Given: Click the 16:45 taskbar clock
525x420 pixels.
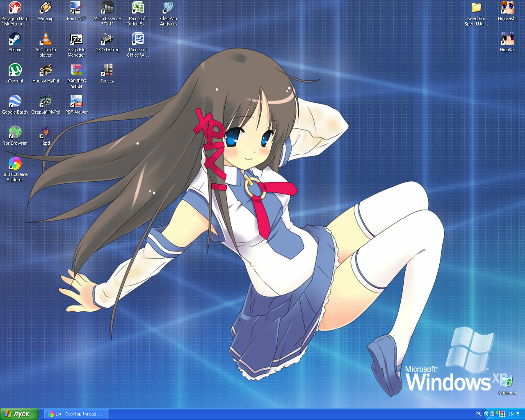Looking at the screenshot, I should (514, 414).
